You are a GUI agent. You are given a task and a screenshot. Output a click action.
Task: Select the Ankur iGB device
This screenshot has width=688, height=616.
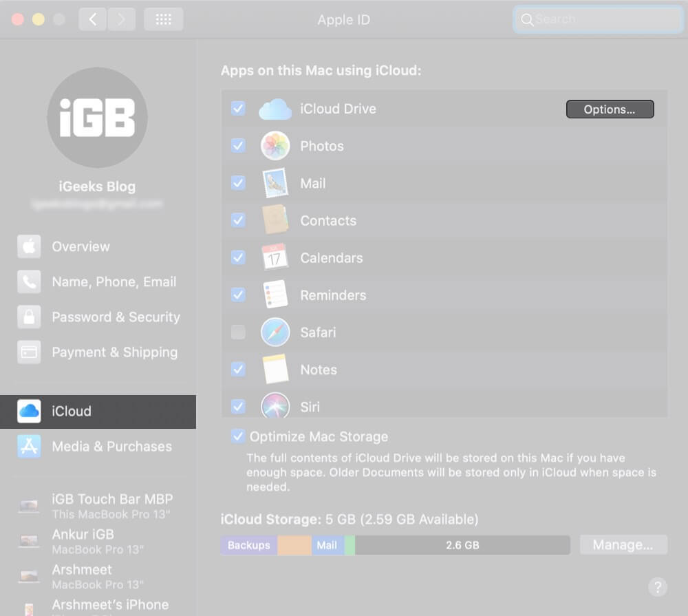point(98,541)
